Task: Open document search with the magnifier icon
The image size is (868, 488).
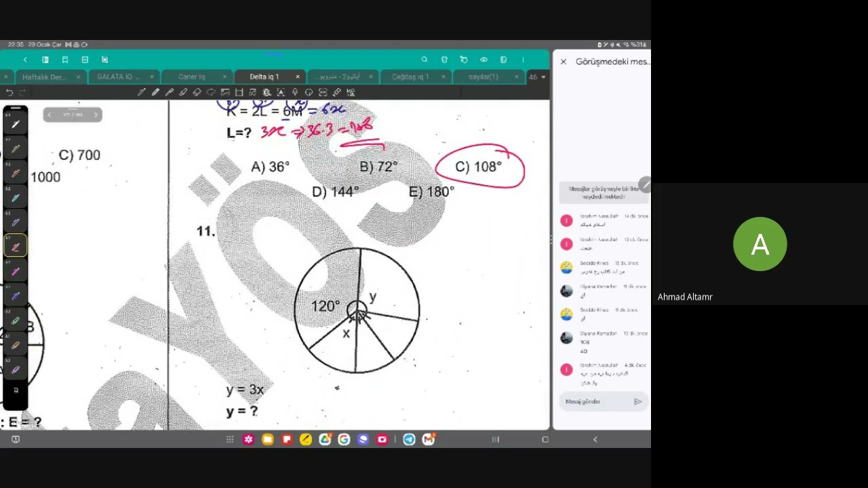Action: click(425, 60)
